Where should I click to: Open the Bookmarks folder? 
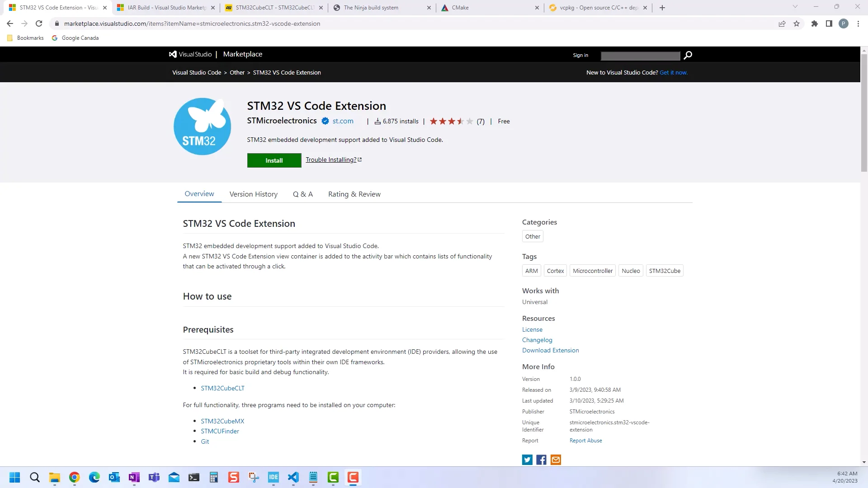pos(26,38)
